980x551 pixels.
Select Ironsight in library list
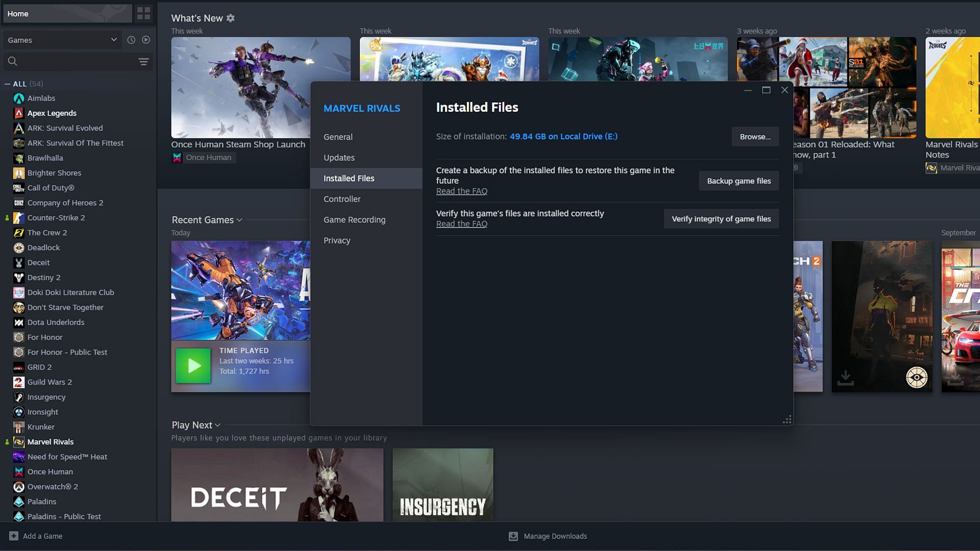pos(43,412)
